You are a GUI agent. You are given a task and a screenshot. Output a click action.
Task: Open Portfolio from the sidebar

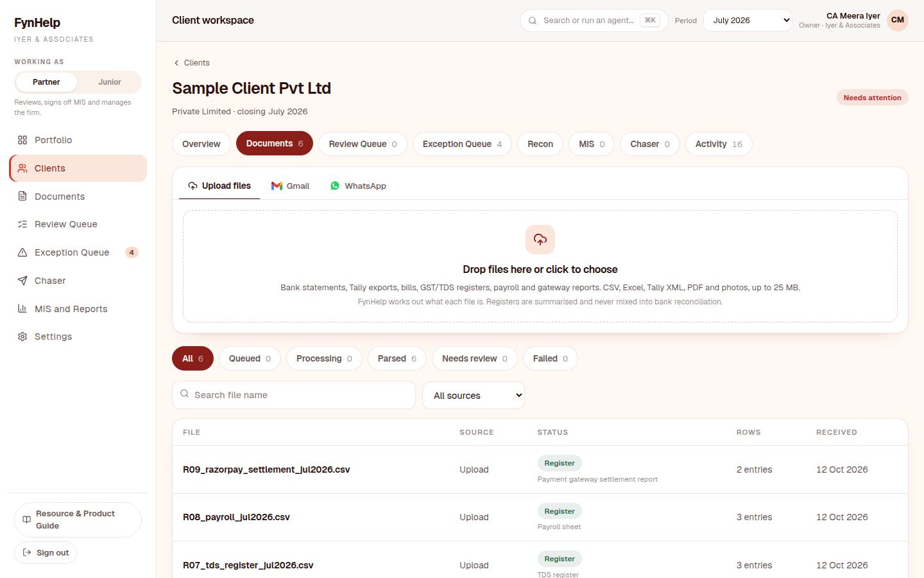click(78, 140)
